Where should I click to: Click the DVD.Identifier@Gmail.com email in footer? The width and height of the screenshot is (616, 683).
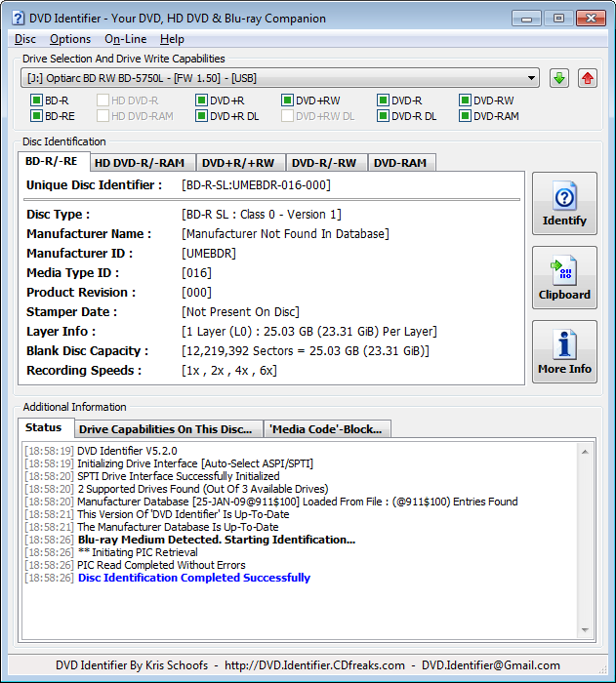point(491,665)
